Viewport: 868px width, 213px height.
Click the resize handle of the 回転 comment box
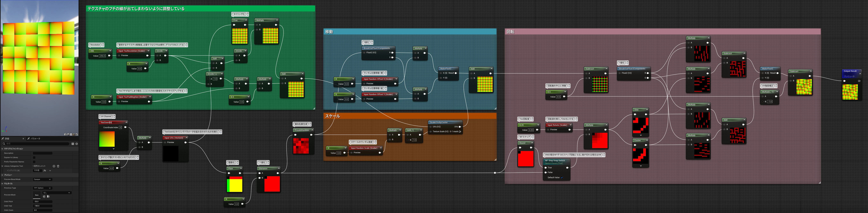click(819, 183)
